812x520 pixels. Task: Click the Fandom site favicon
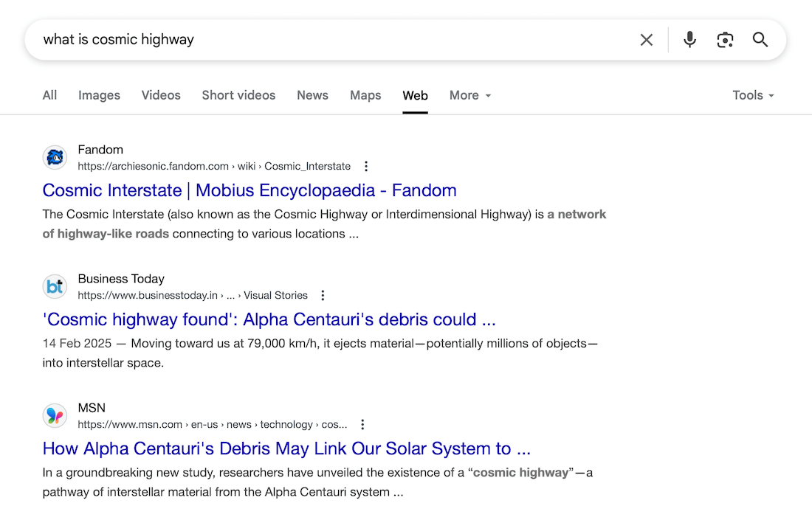(x=55, y=158)
